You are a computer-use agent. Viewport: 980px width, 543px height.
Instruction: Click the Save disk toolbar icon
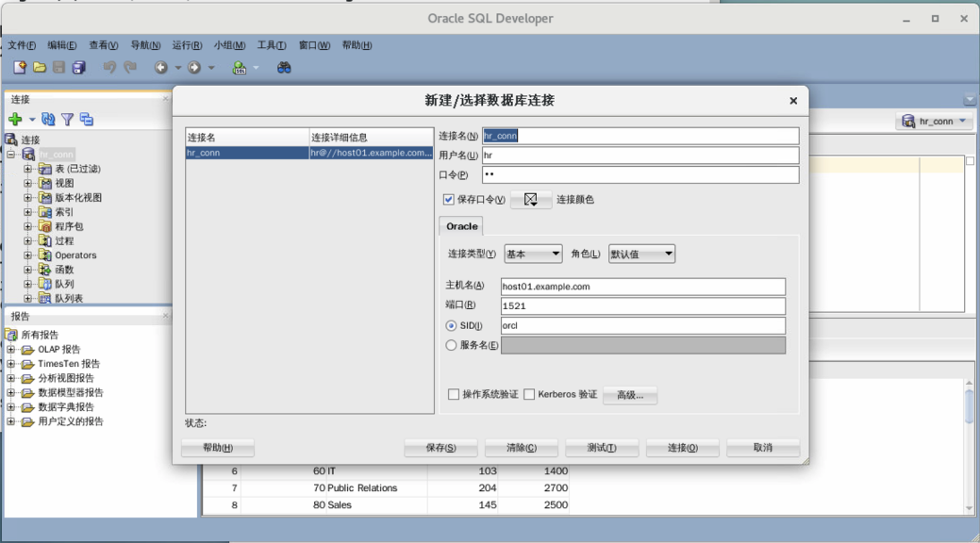(58, 68)
